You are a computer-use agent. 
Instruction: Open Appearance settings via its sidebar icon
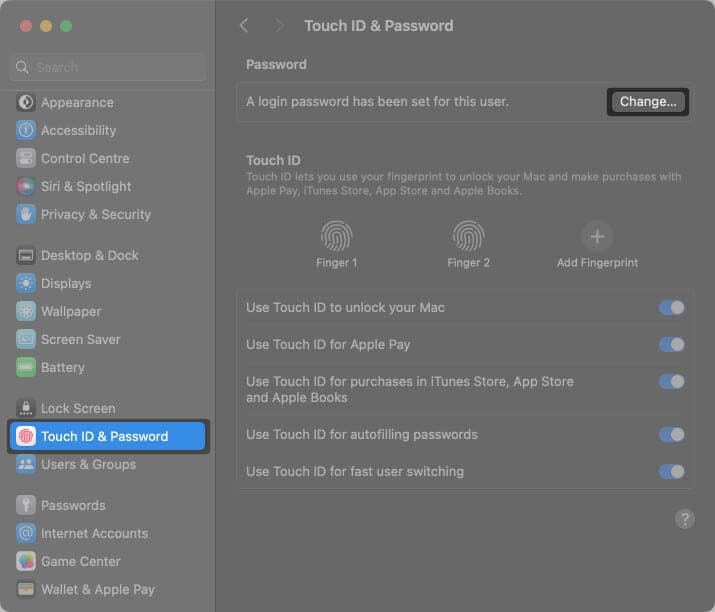tap(26, 102)
